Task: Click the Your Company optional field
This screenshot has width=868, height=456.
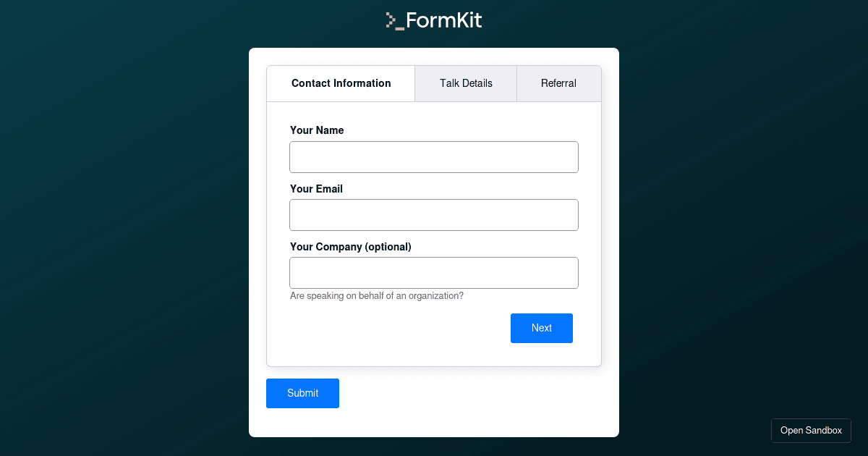Action: [434, 273]
